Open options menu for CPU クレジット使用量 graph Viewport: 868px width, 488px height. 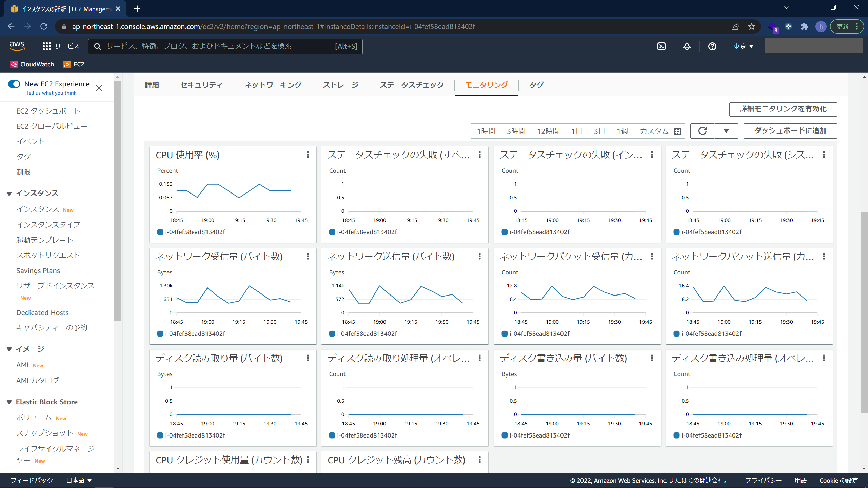pos(308,460)
